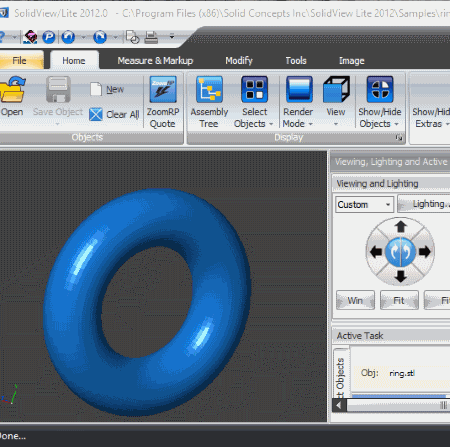Click the print preview icon
The width and height of the screenshot is (450, 447).
[x=132, y=37]
